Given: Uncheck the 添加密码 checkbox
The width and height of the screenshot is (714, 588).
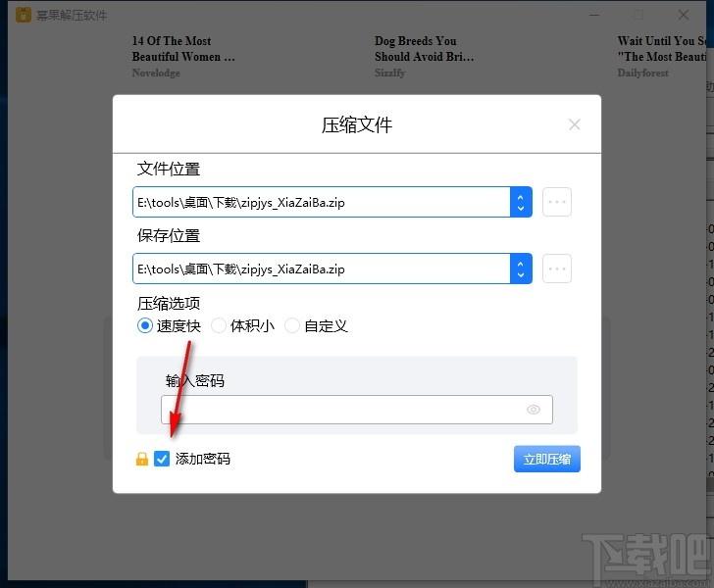Looking at the screenshot, I should 162,459.
